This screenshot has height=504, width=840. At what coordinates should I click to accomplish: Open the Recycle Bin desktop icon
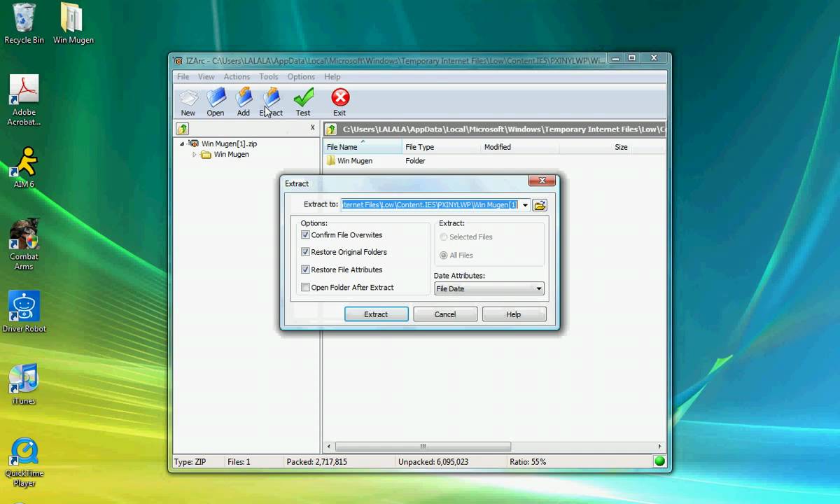[24, 24]
